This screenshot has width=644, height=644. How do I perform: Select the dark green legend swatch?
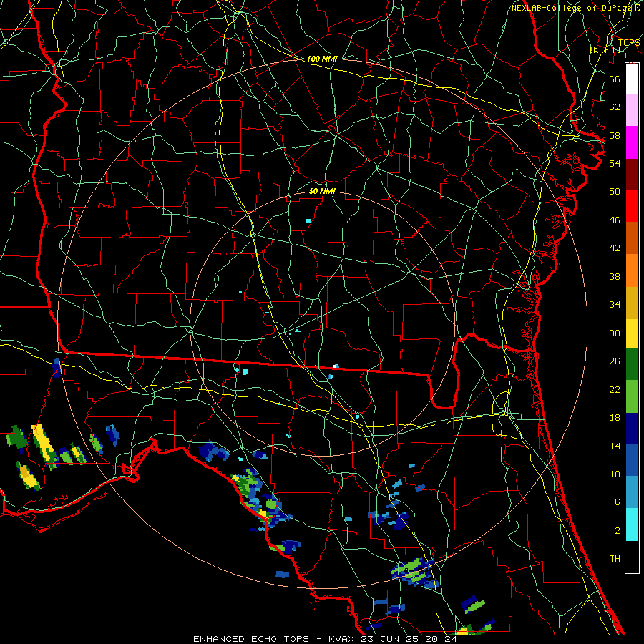pos(632,364)
